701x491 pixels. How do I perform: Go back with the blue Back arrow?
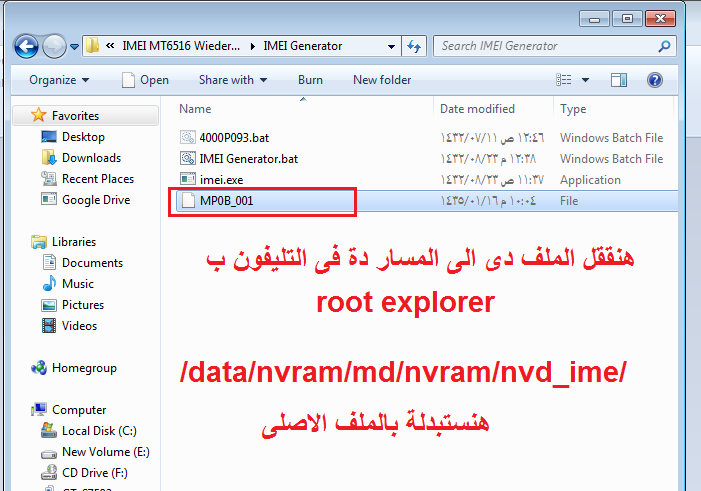coord(26,47)
